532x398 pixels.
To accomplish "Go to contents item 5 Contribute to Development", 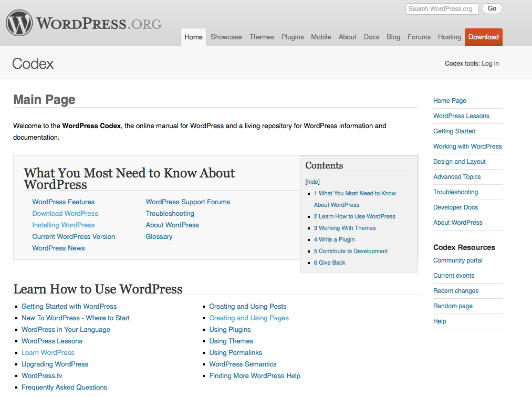I will click(x=351, y=251).
